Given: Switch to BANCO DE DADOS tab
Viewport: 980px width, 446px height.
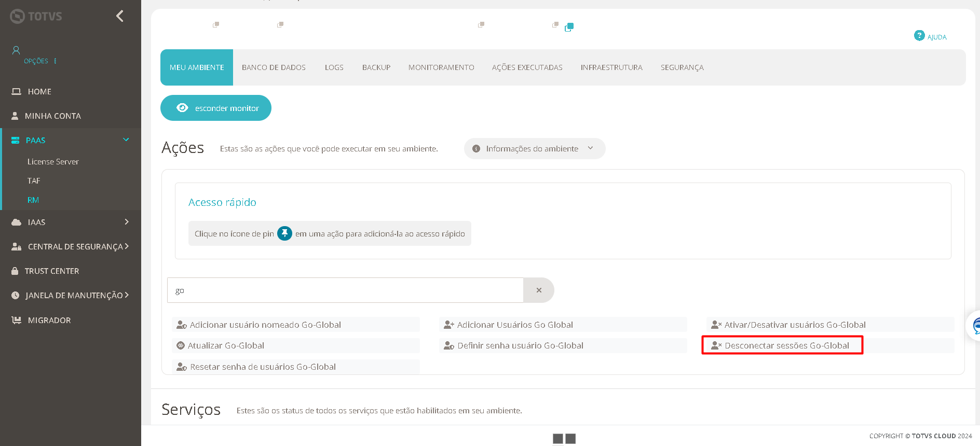Looking at the screenshot, I should [274, 67].
